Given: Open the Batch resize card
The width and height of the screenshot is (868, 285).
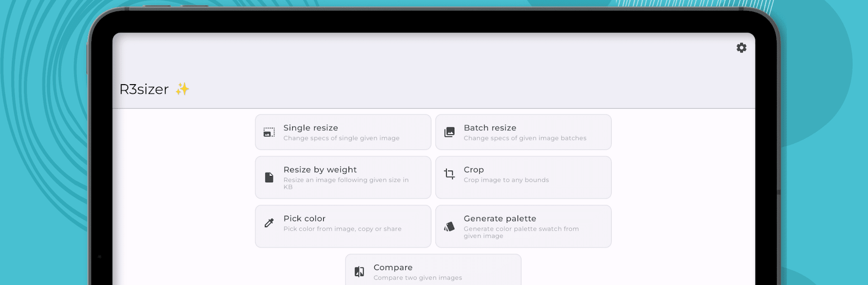Looking at the screenshot, I should click(524, 132).
